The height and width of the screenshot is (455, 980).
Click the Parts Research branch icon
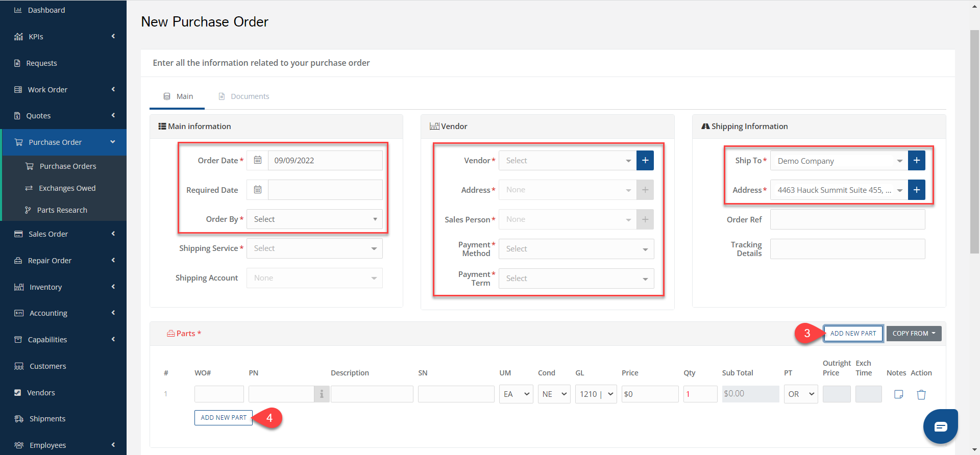[28, 210]
